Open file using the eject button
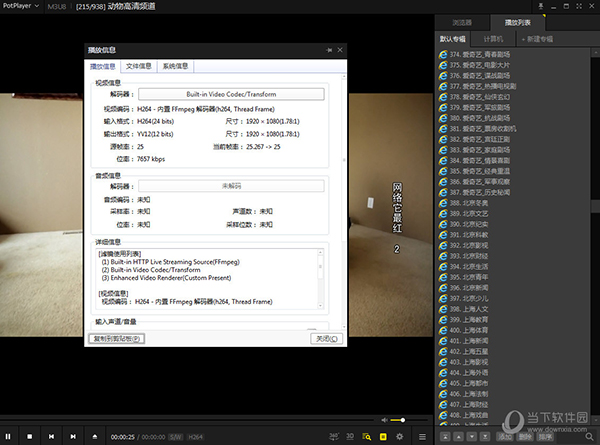 (95, 436)
